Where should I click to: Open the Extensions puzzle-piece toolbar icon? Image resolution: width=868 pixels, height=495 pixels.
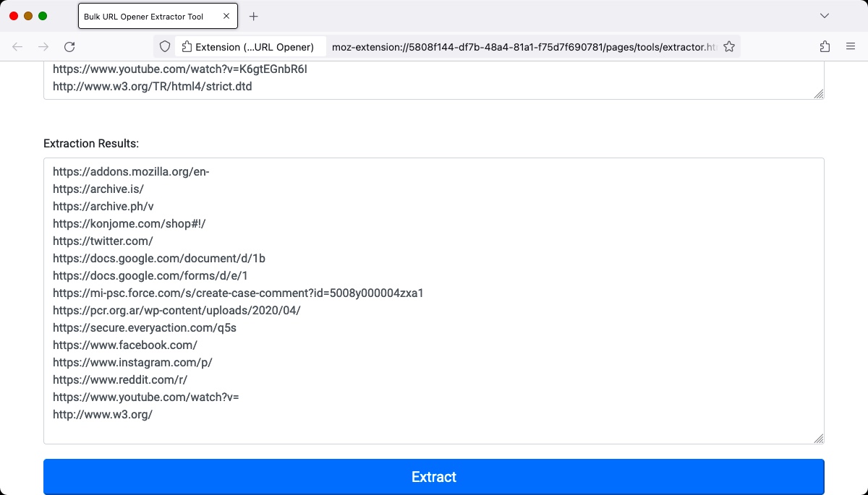(825, 46)
